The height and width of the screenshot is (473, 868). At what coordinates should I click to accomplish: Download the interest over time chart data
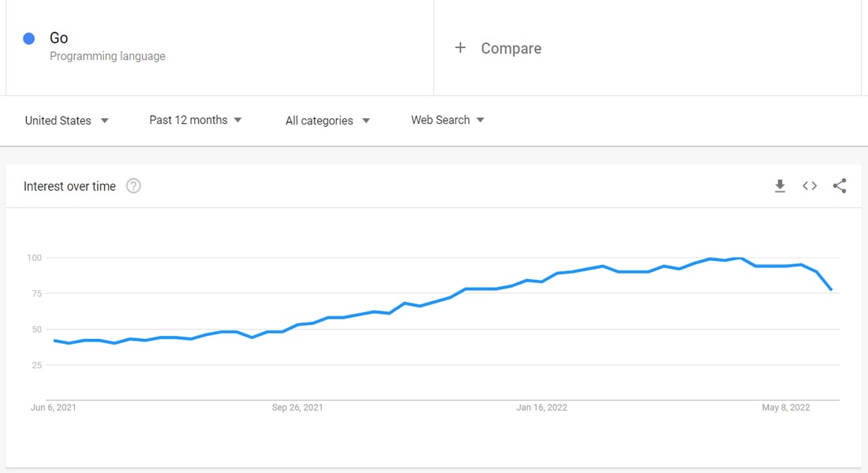pos(780,186)
